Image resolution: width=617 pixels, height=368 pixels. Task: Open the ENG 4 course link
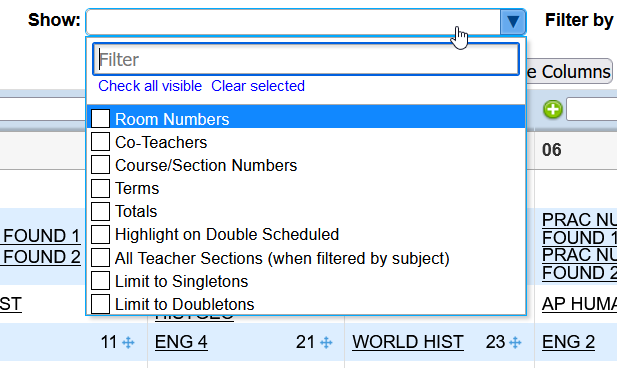(x=181, y=342)
